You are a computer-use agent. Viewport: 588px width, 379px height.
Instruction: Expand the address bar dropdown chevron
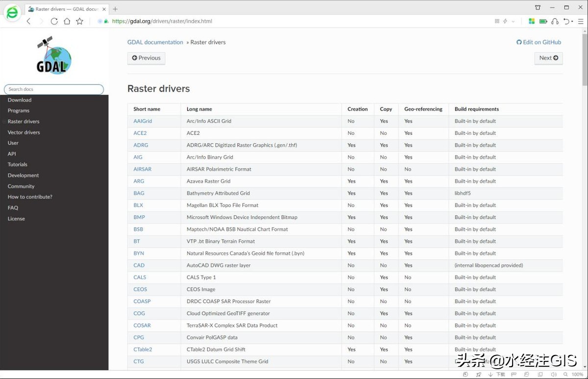click(513, 22)
